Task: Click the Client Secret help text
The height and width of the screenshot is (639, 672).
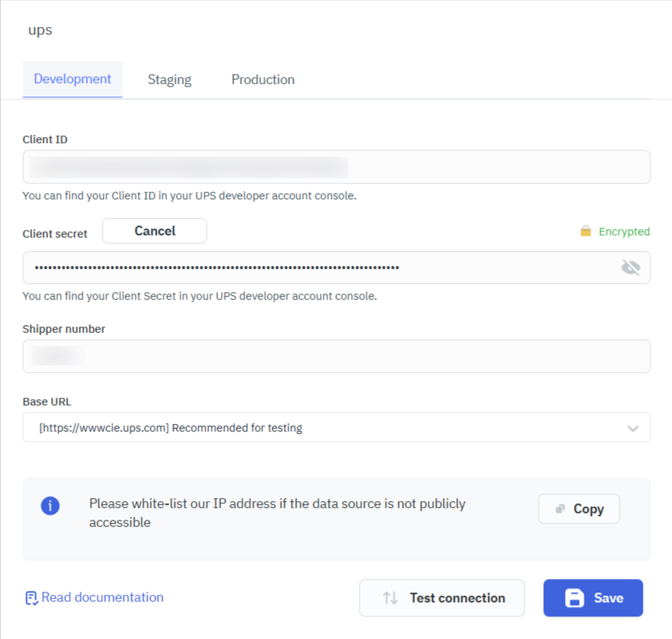Action: (200, 296)
